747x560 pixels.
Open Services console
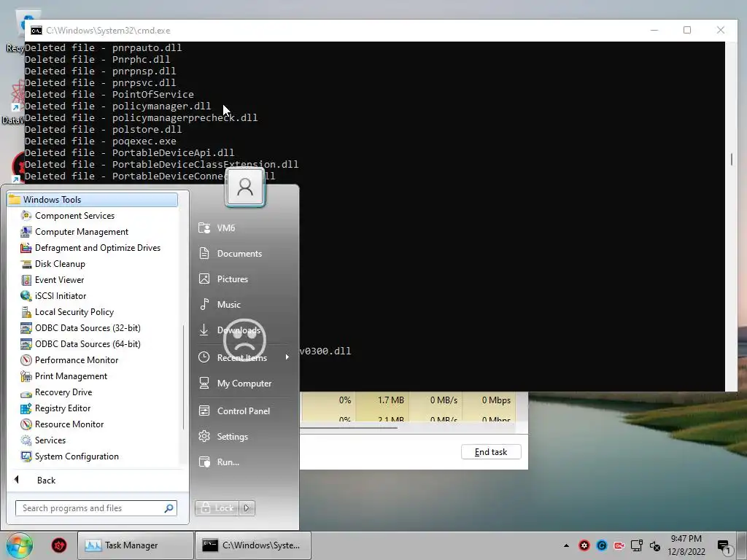click(50, 440)
